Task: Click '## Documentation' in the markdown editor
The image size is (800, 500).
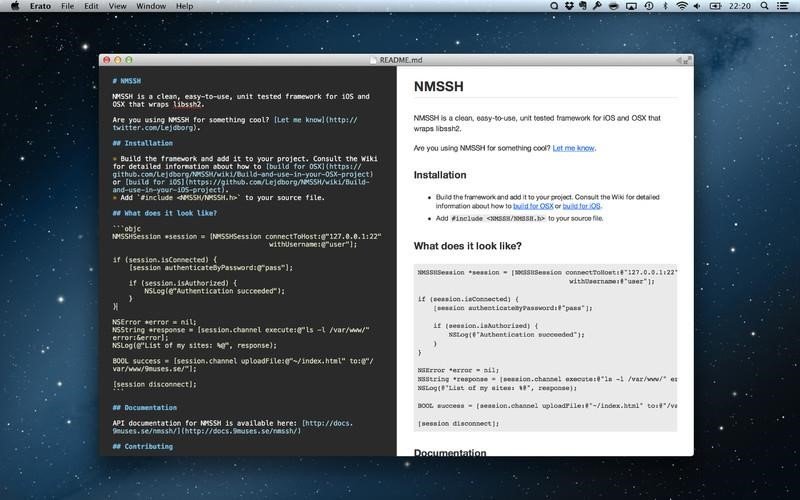Action: 144,408
